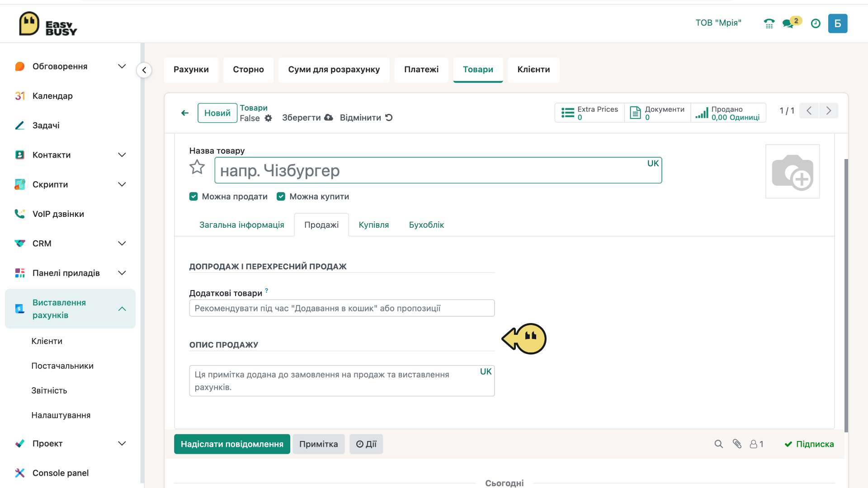Screen dimensions: 868x488
Task: Open Налаштування submenu item
Action: [x=61, y=415]
